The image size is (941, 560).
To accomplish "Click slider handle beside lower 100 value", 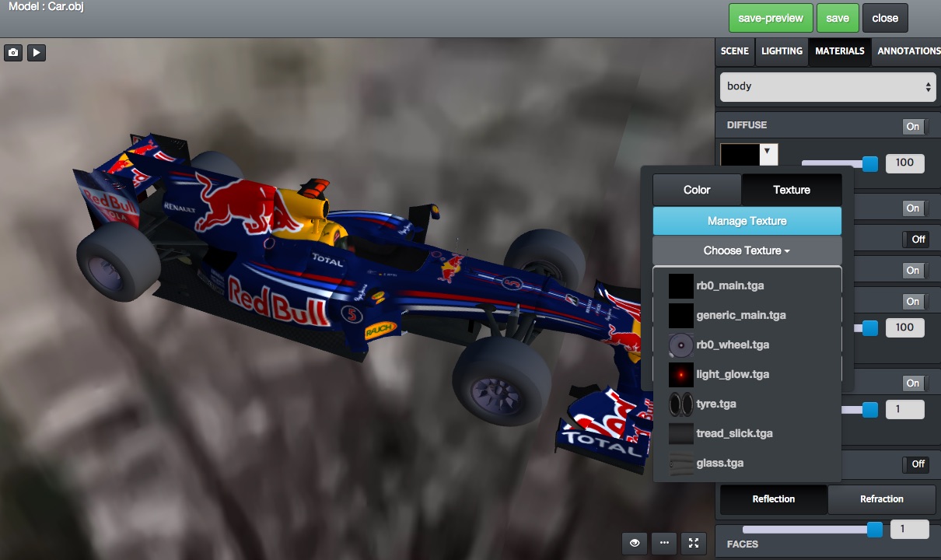I will 870,328.
